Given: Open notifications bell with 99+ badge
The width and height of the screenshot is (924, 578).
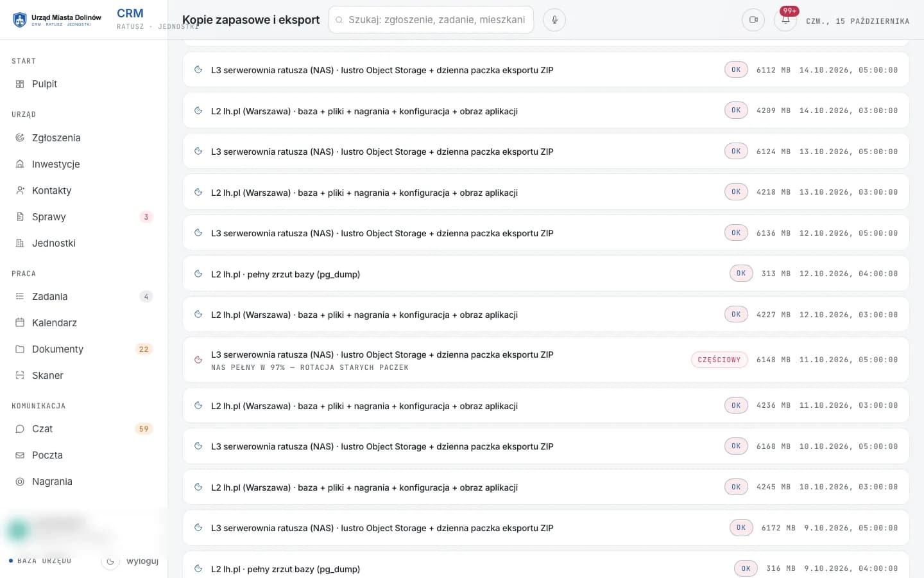Looking at the screenshot, I should [x=785, y=20].
